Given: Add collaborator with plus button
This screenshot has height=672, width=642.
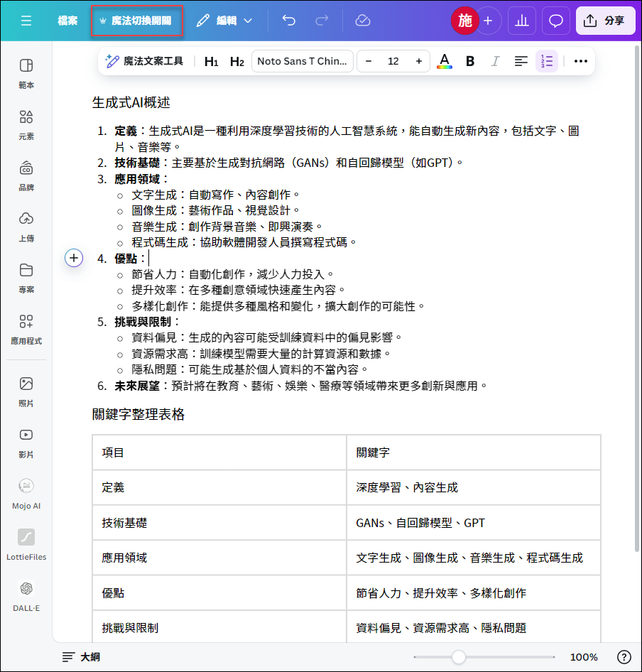Looking at the screenshot, I should point(488,21).
